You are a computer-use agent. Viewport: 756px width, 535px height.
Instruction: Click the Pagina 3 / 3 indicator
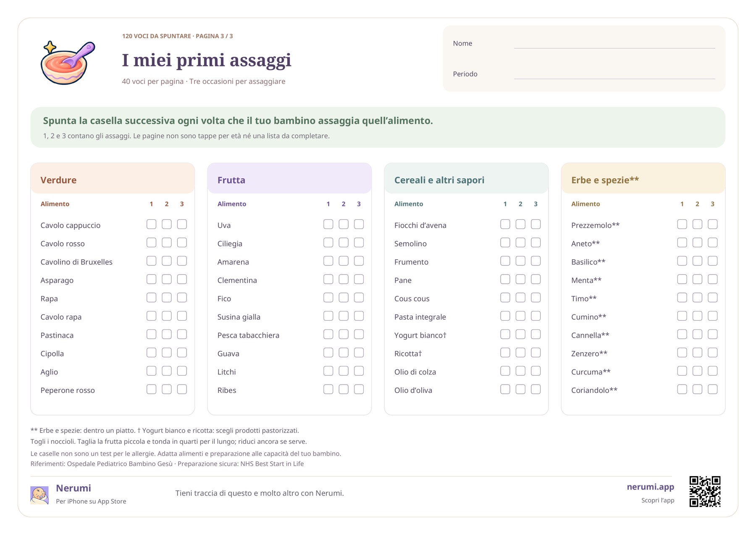214,36
